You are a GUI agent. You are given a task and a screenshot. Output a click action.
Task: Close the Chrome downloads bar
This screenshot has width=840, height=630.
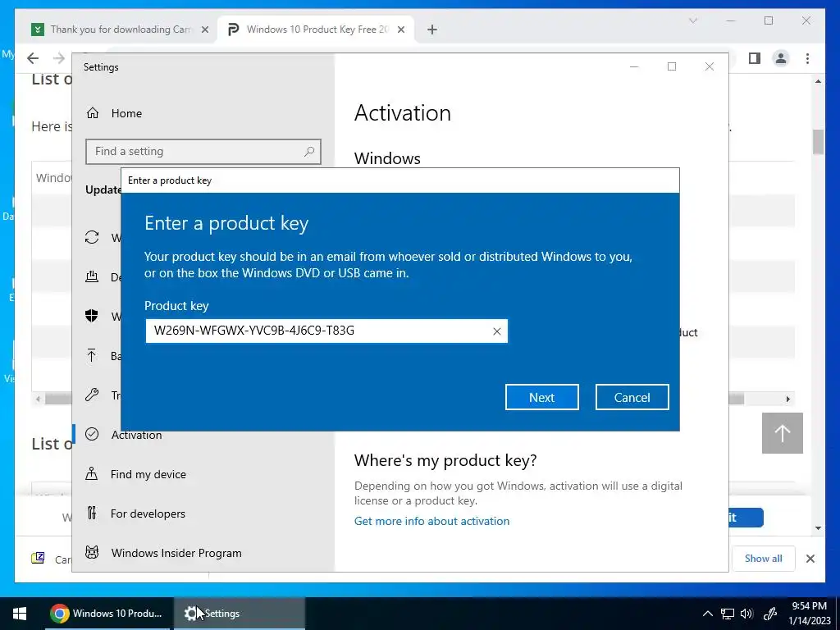810,559
